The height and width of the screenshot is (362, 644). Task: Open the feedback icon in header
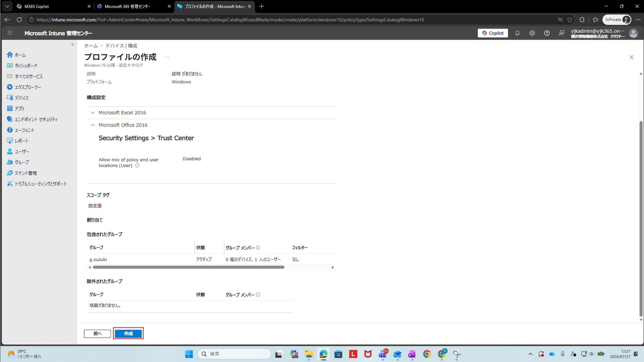562,33
